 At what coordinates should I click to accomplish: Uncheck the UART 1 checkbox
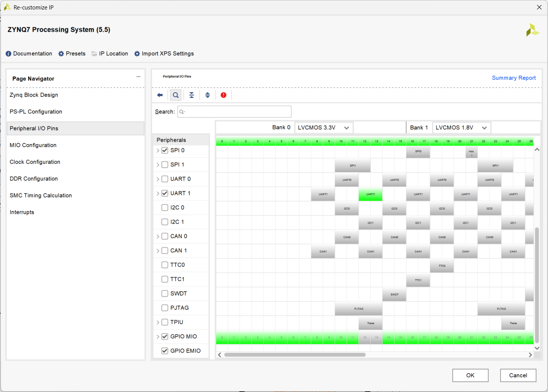(165, 193)
